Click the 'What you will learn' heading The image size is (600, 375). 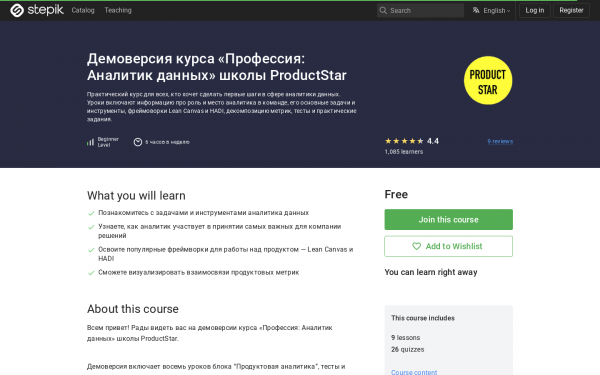(x=136, y=196)
